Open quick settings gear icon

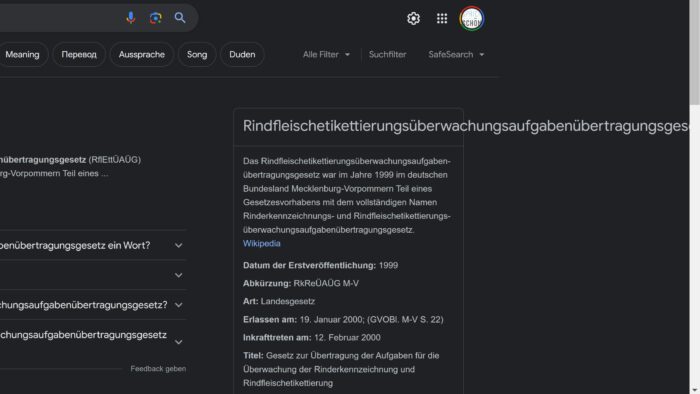click(x=413, y=18)
